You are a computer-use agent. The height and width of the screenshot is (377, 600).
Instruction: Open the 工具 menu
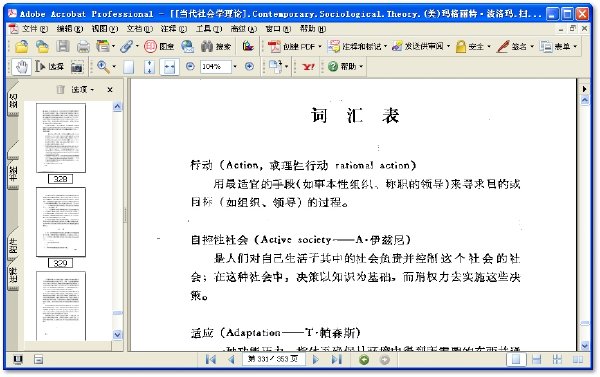click(x=209, y=29)
